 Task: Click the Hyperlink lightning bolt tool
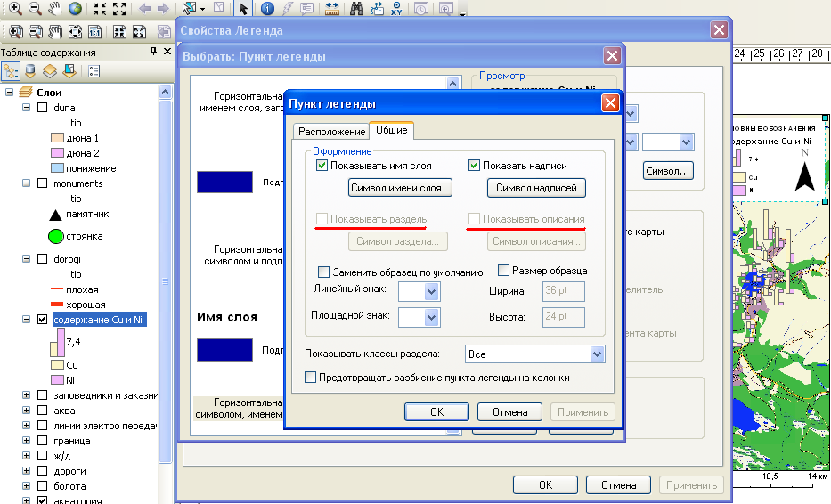(x=288, y=9)
